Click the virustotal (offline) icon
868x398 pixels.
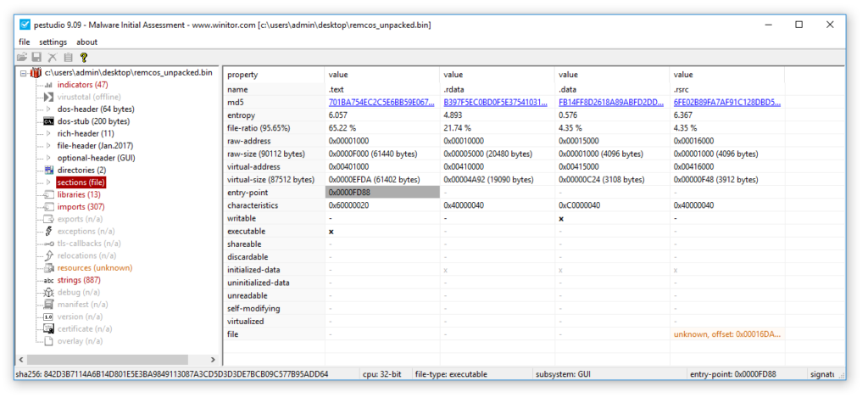[48, 98]
